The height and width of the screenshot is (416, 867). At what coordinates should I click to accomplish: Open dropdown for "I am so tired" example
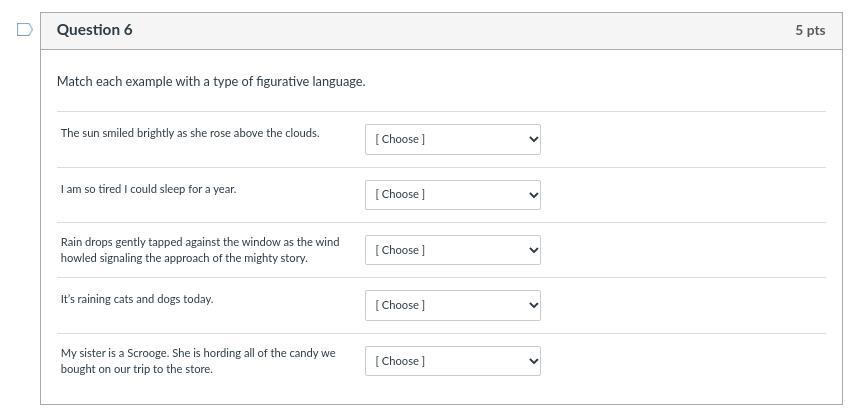pos(452,195)
